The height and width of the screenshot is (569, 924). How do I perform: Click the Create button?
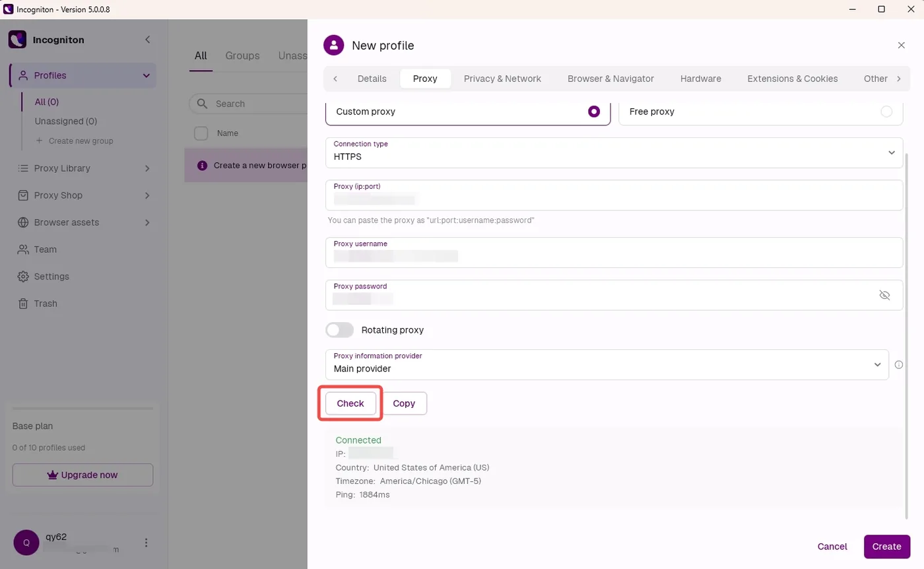click(886, 547)
